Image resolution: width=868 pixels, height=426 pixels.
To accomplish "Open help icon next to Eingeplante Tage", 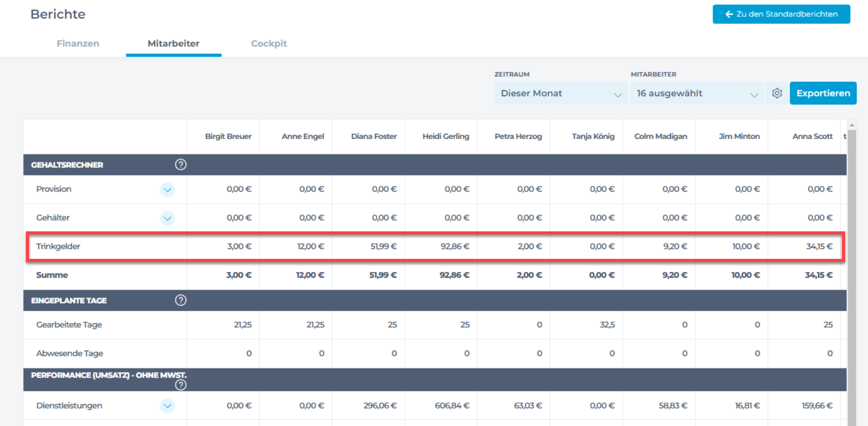I will point(180,300).
